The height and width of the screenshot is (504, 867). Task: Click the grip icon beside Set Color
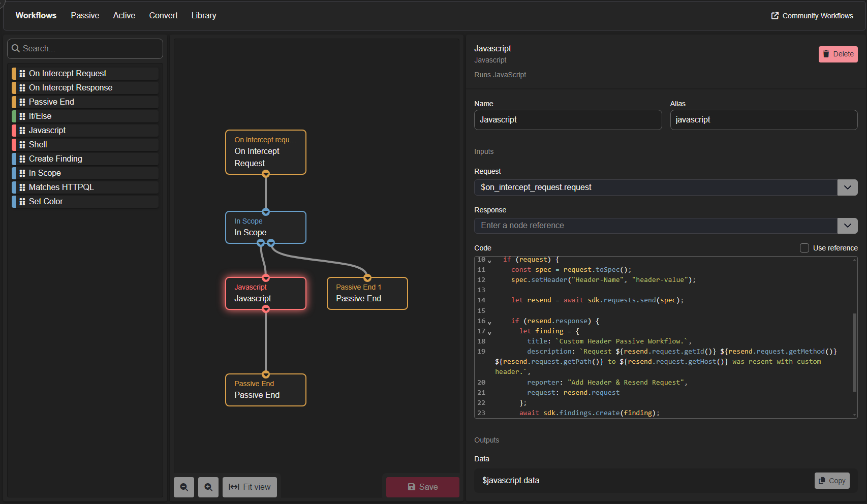[22, 202]
